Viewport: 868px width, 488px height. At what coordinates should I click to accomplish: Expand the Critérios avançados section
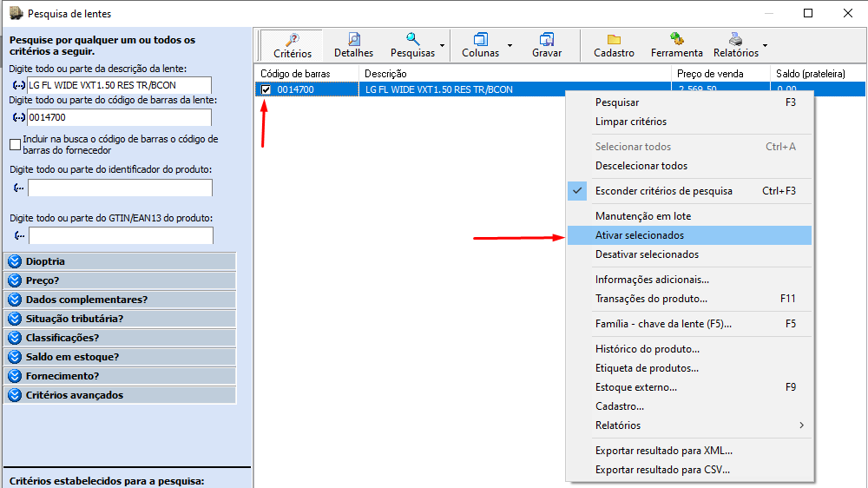(x=15, y=395)
